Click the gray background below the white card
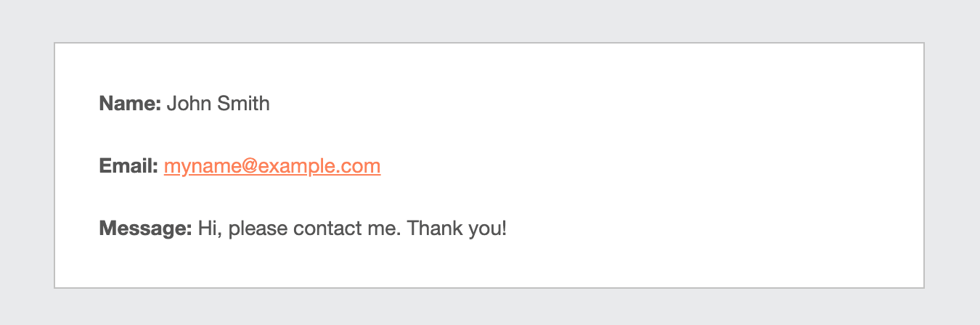The image size is (980, 325). tap(490, 308)
